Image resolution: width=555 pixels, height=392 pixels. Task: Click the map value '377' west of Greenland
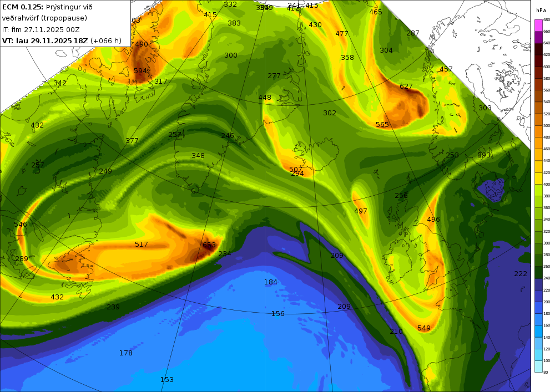tap(132, 141)
